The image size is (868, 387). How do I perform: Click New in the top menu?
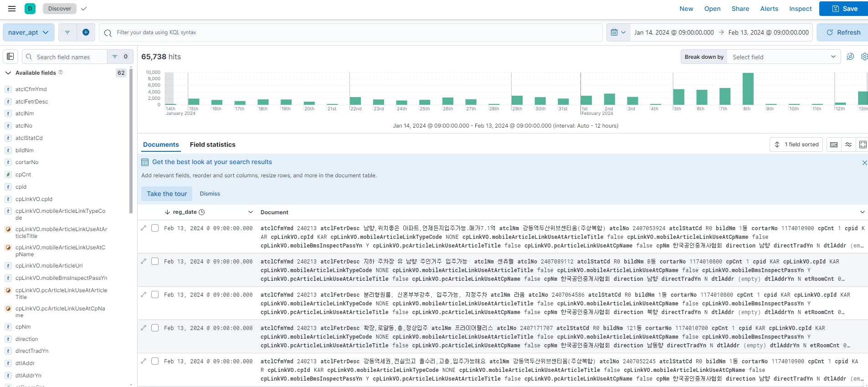click(686, 9)
